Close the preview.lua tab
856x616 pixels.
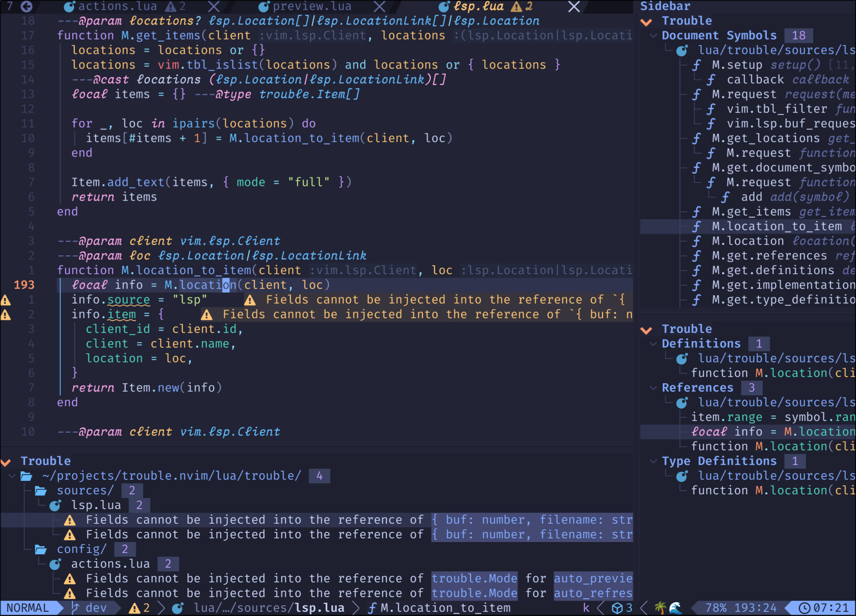(379, 6)
